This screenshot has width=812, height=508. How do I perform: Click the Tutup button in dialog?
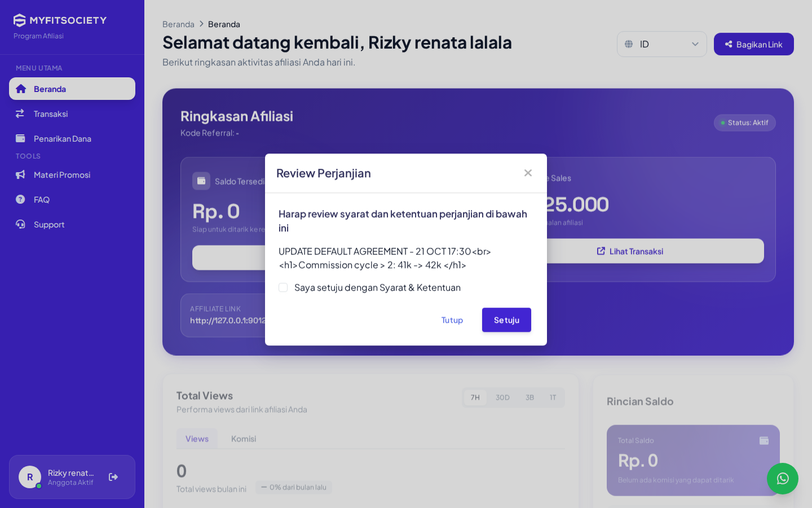tap(452, 320)
